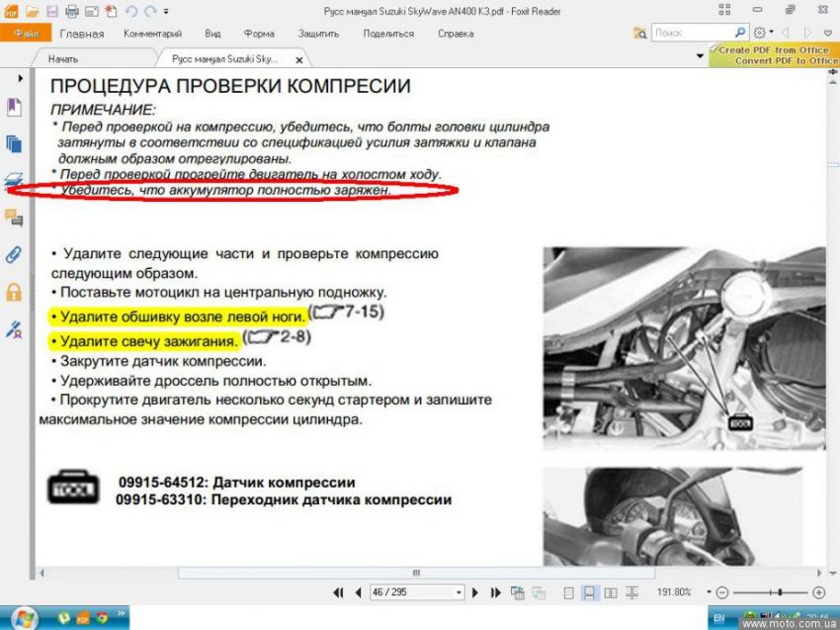Image resolution: width=840 pixels, height=630 pixels.
Task: Close the Русс мануал Suzuki Sky tab
Action: (299, 60)
